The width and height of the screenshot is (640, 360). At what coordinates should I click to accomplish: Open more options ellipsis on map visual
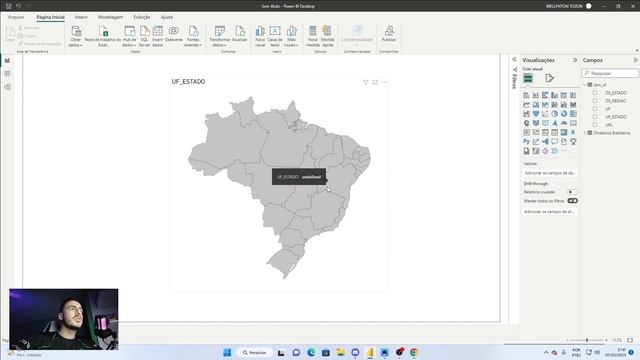point(384,82)
